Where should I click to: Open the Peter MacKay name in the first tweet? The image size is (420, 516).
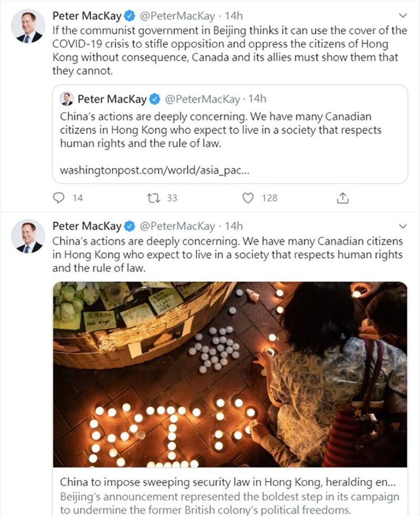(x=87, y=16)
